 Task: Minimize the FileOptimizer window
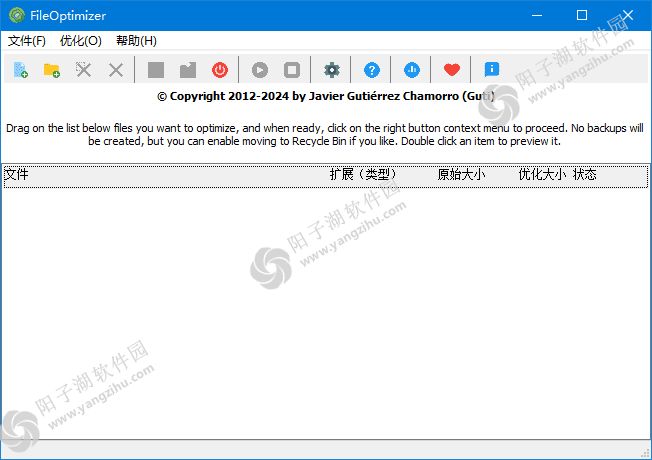[x=537, y=15]
